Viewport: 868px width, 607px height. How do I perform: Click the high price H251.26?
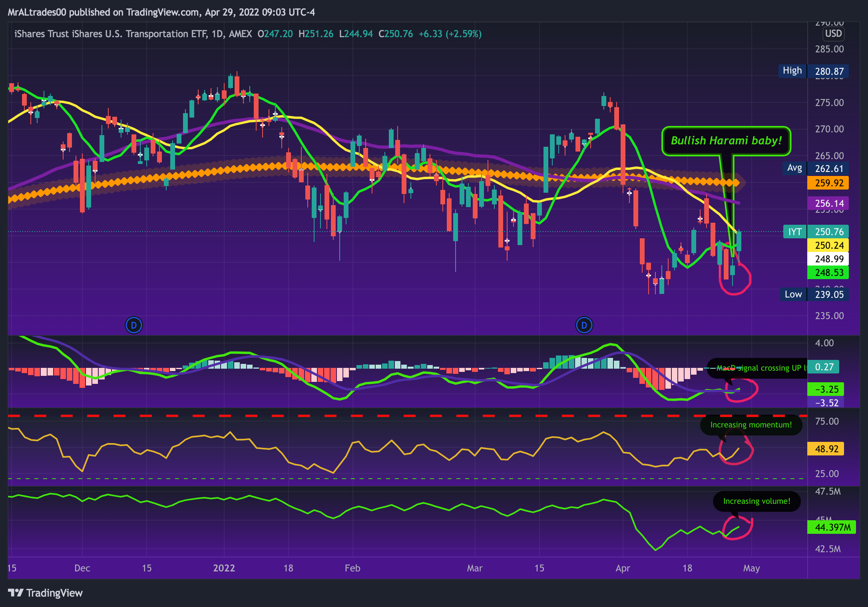click(x=316, y=34)
